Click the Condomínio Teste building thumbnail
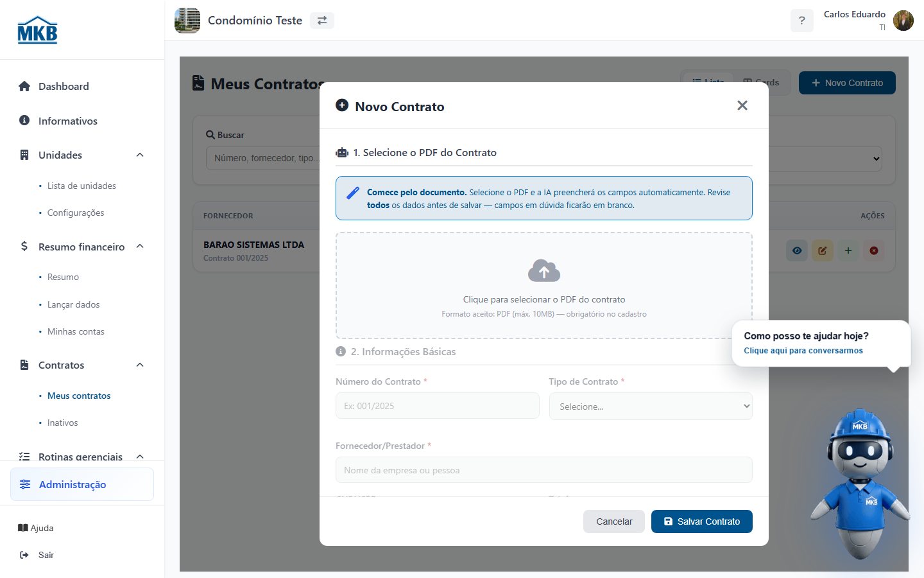The image size is (924, 578). pos(187,21)
